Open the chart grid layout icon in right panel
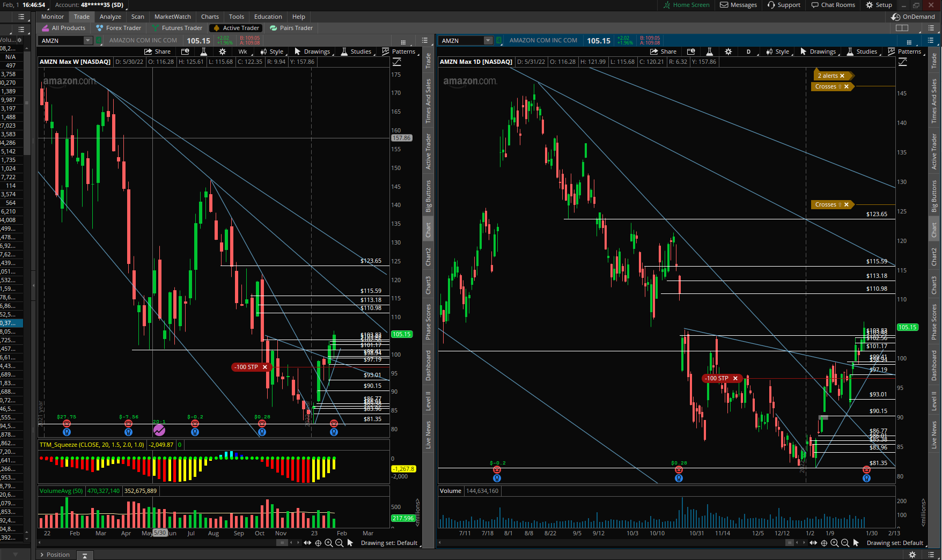This screenshot has height=560, width=942. [x=909, y=41]
